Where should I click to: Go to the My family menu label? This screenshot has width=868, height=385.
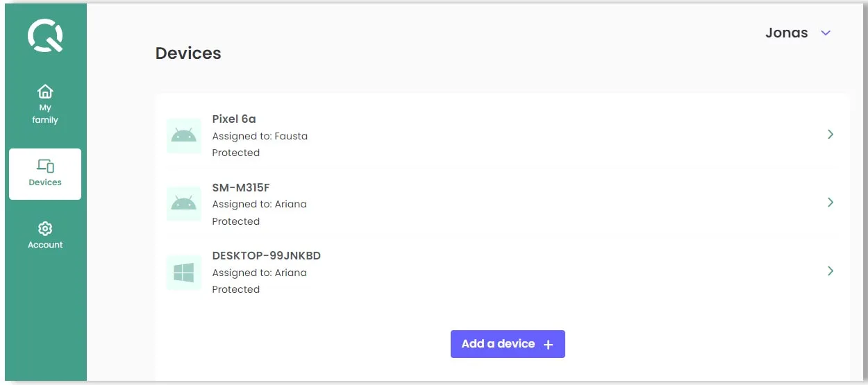[x=45, y=114]
